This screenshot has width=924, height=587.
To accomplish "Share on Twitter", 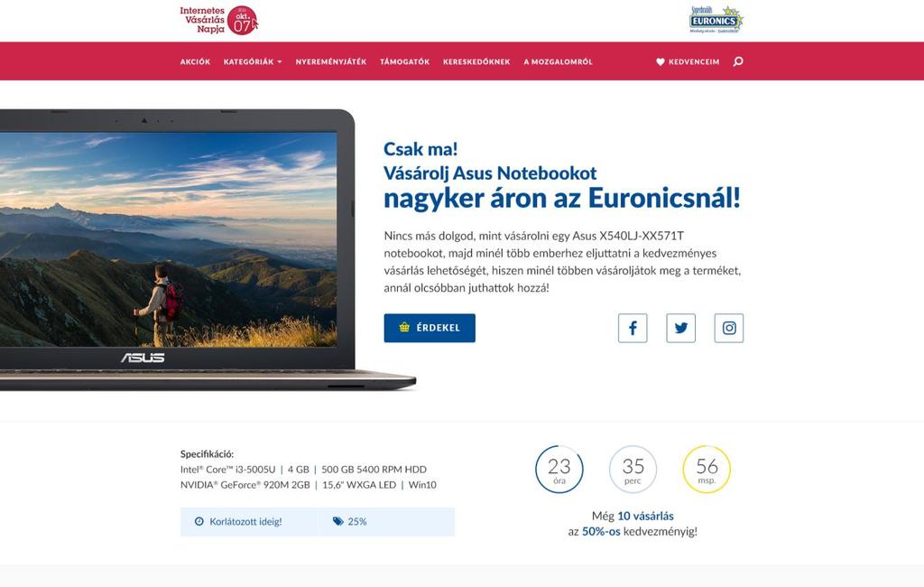I will point(680,328).
